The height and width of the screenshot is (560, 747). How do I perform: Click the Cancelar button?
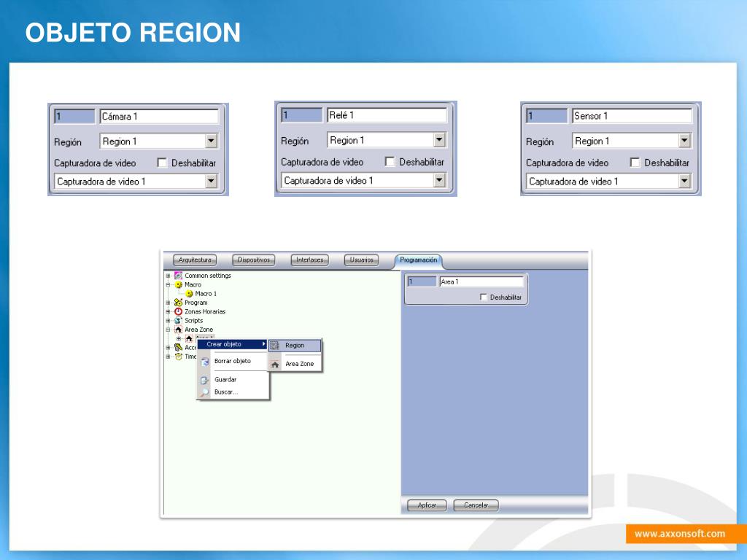click(x=476, y=505)
